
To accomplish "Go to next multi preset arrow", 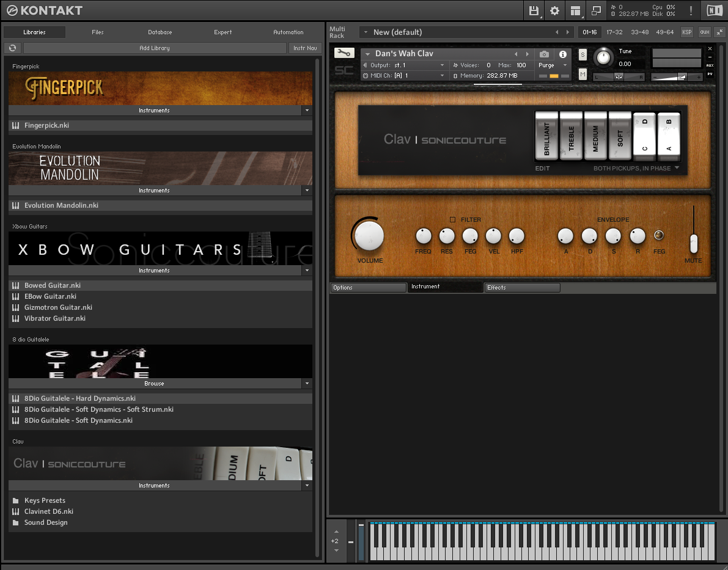I will point(567,32).
